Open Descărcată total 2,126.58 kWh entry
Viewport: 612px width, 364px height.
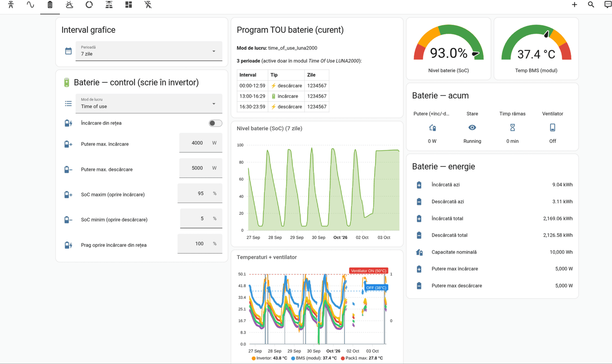click(492, 235)
